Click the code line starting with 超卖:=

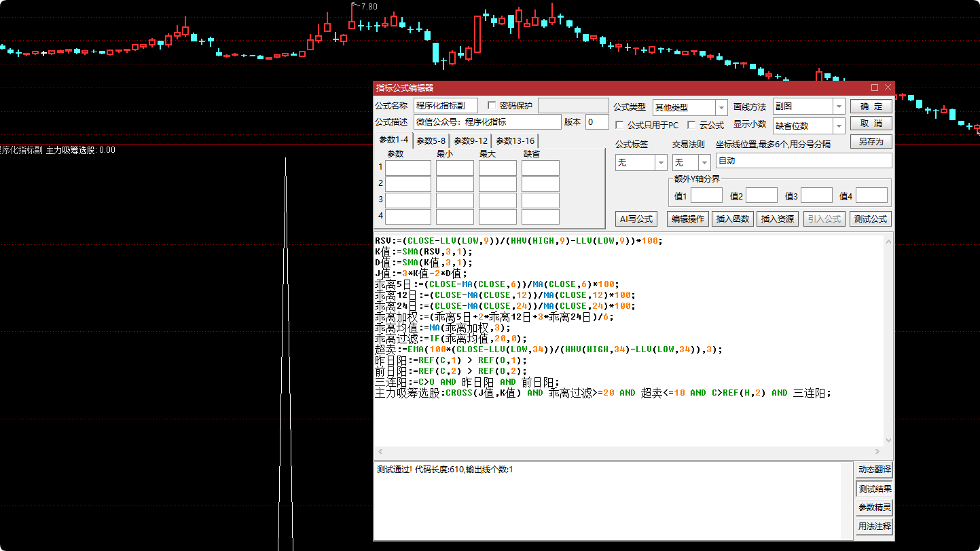(549, 349)
